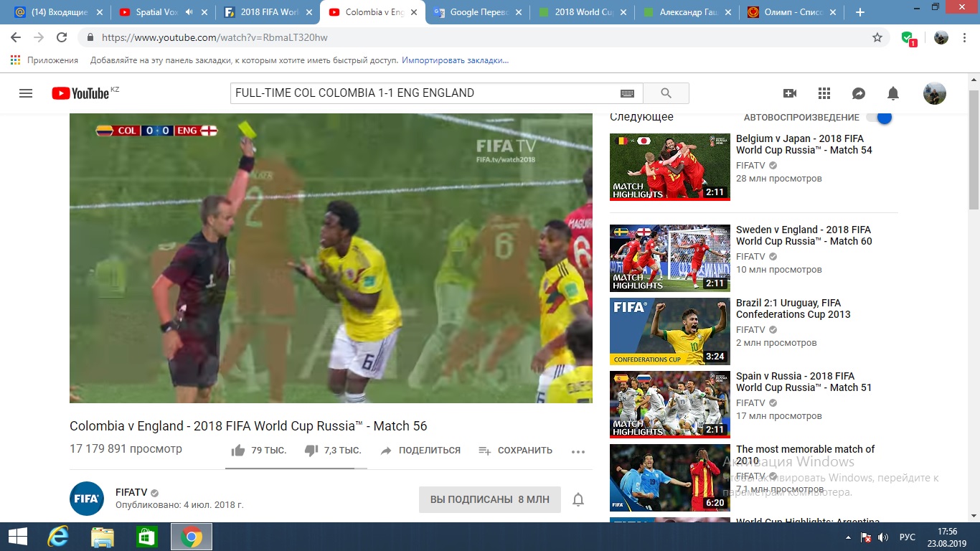Image resolution: width=980 pixels, height=551 pixels.
Task: Open the messages share bubble icon
Action: [859, 93]
